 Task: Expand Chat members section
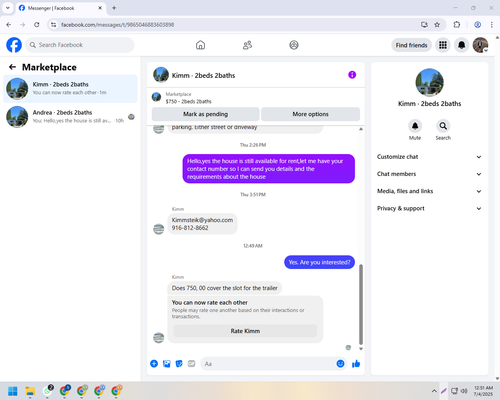pyautogui.click(x=429, y=174)
